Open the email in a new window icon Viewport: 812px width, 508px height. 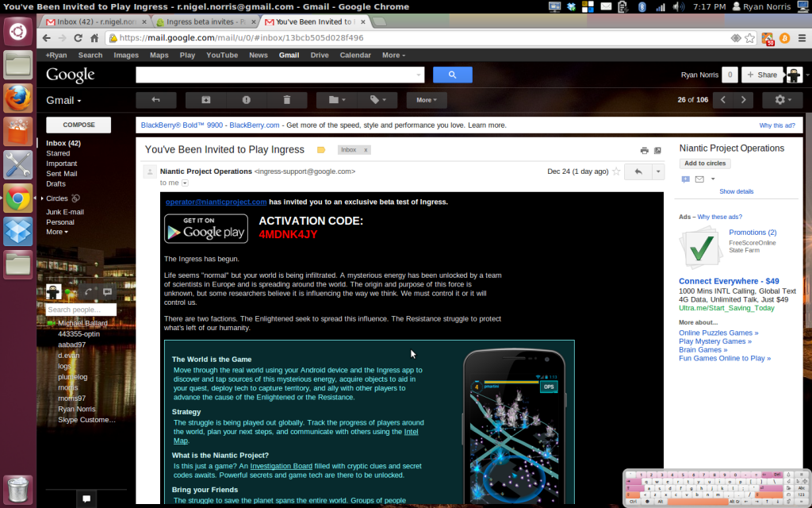pyautogui.click(x=657, y=150)
